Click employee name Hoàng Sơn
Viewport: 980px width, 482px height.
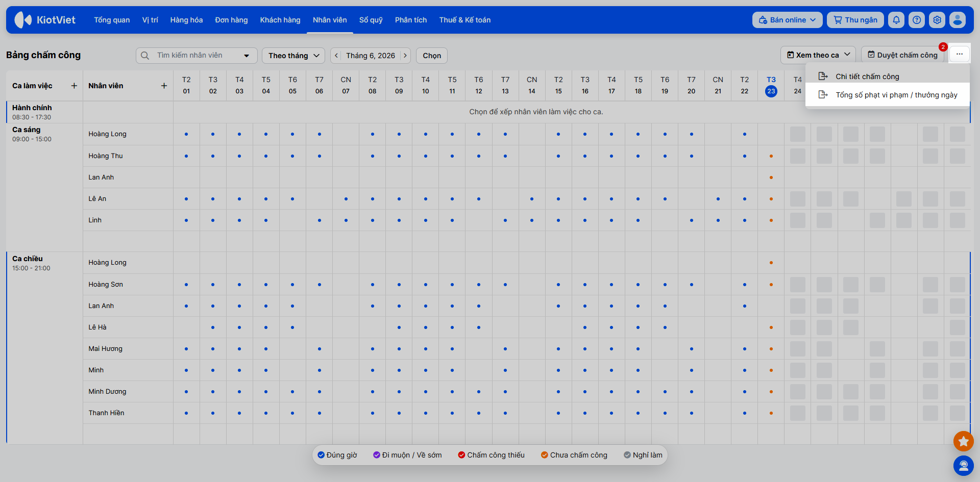tap(106, 285)
